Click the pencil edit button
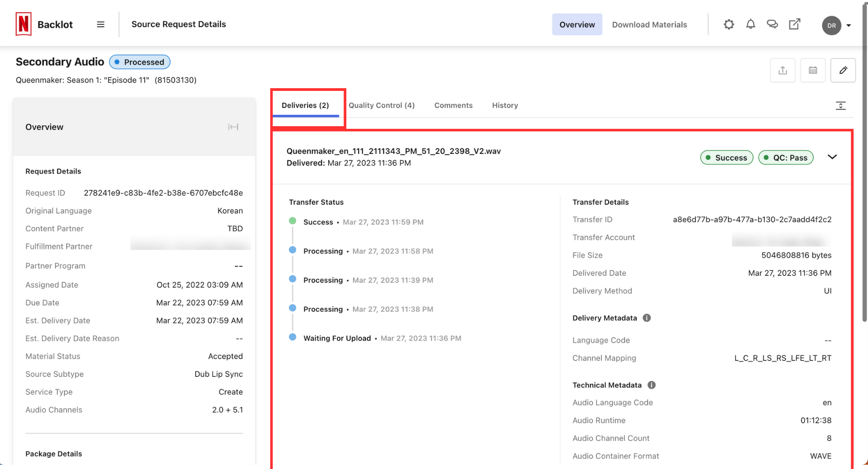Image resolution: width=868 pixels, height=469 pixels. (x=843, y=70)
